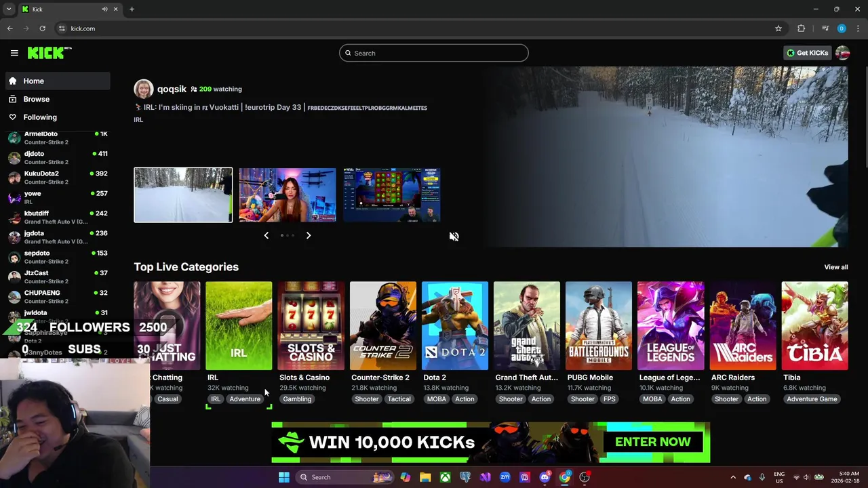
Task: Open View all live categories
Action: [835, 267]
